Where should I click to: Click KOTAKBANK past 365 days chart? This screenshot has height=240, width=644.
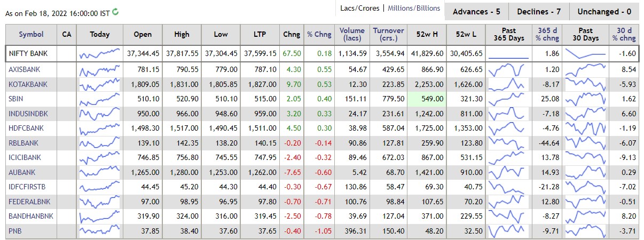508,84
